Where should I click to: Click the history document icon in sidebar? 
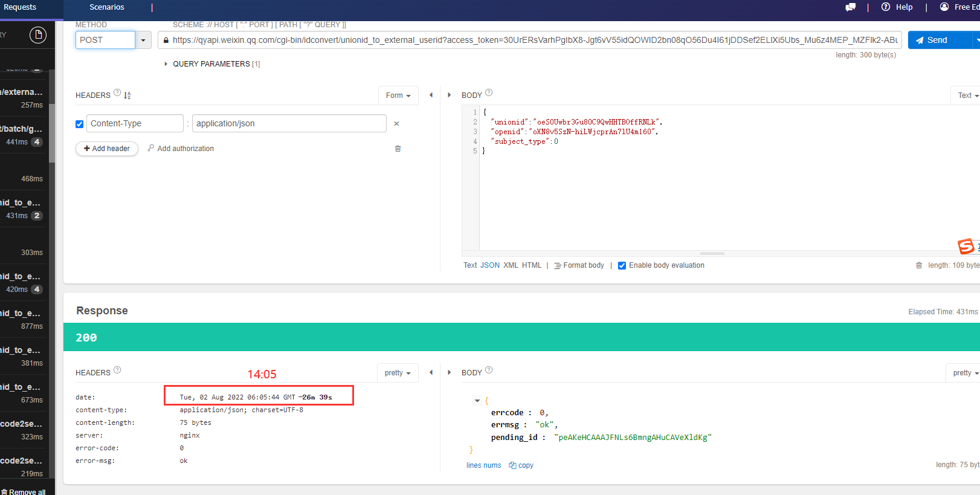(x=38, y=35)
